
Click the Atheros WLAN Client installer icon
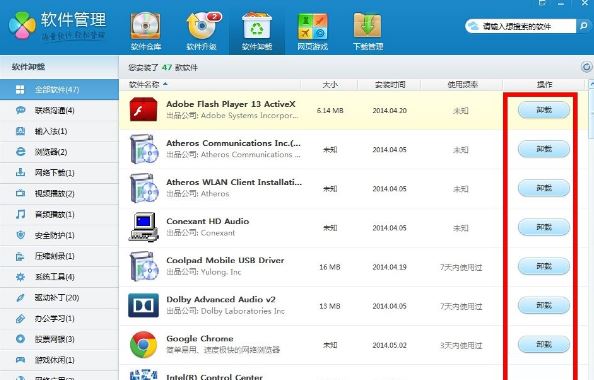tap(144, 188)
